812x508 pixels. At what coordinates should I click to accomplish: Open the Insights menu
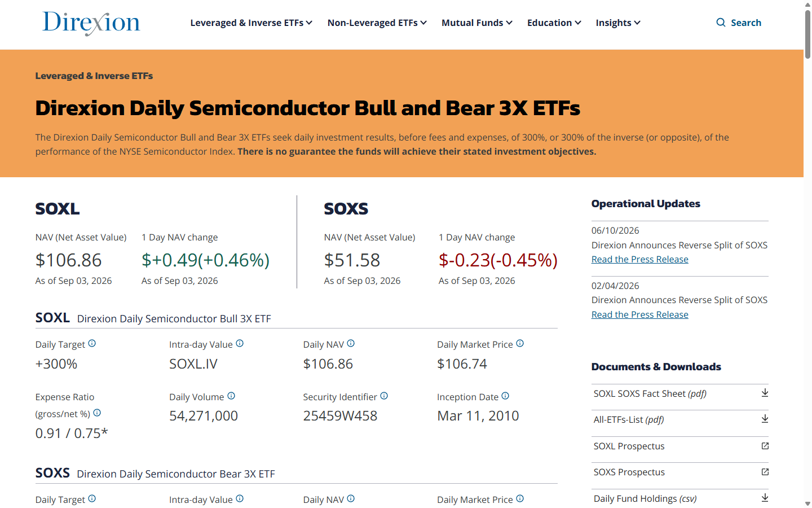(x=618, y=23)
